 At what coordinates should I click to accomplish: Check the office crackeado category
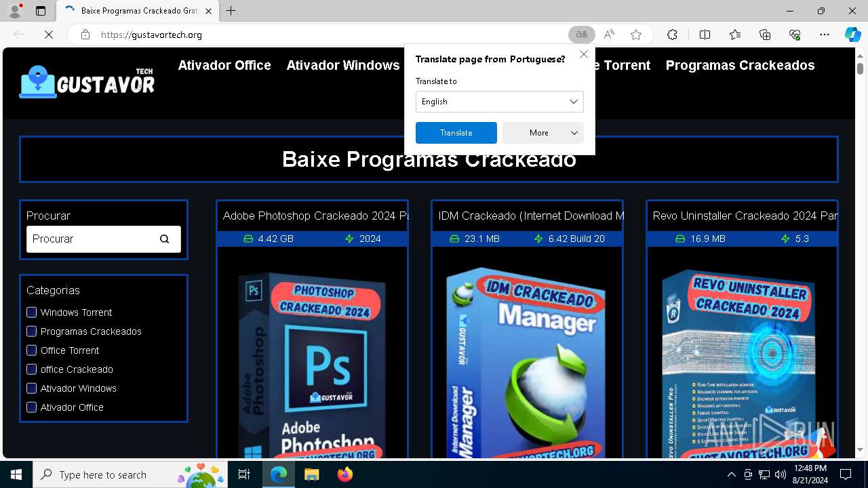click(31, 369)
